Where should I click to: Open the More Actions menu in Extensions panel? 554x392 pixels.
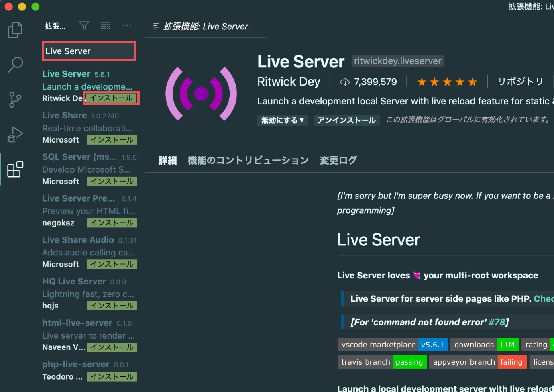click(127, 25)
